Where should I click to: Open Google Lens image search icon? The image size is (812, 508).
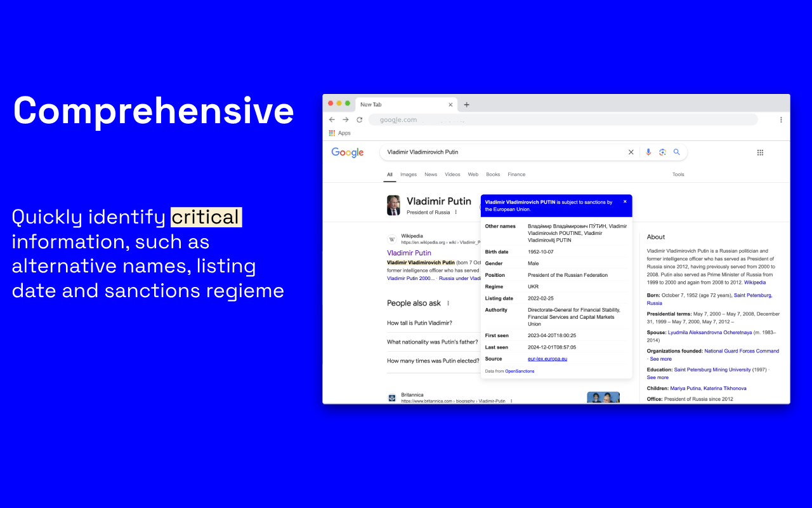pos(662,152)
